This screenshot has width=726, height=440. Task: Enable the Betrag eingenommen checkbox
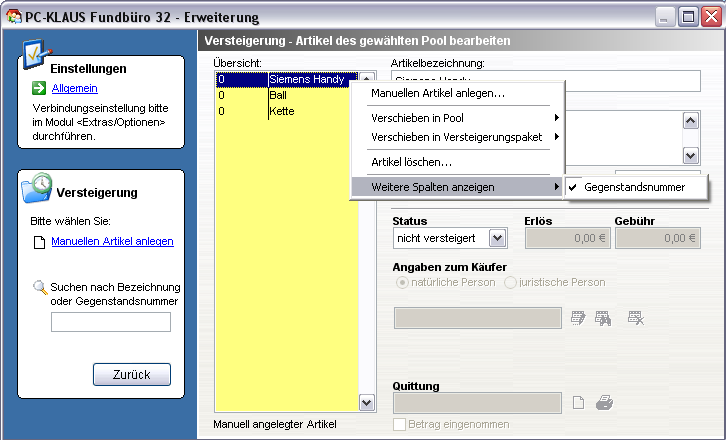pyautogui.click(x=401, y=424)
